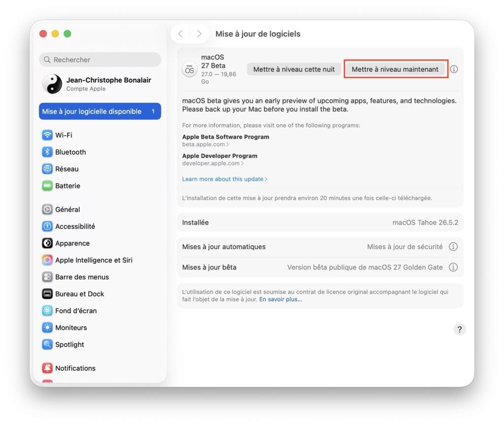Click the macOS Tahoe 26.5.2 text
The width and height of the screenshot is (504, 426).
(425, 223)
